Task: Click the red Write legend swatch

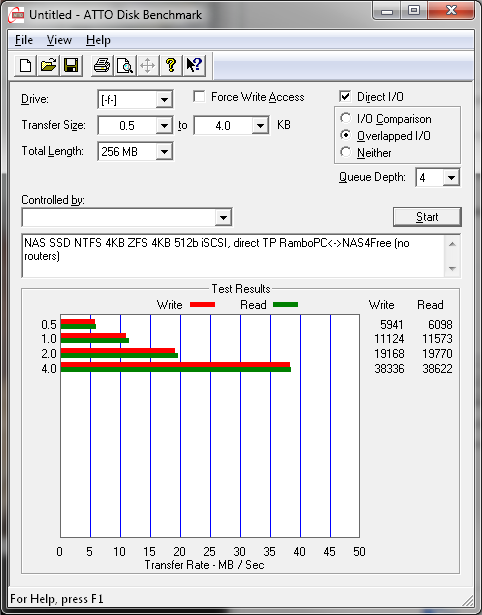Action: 202,304
